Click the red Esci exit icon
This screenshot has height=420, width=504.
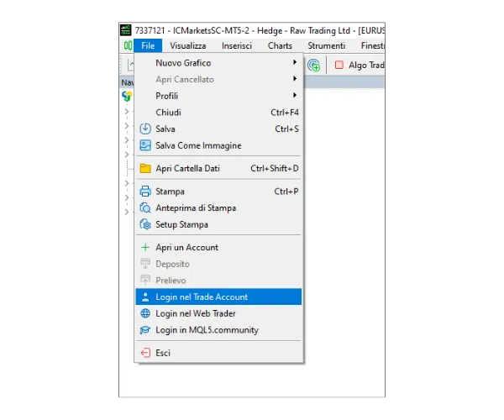pyautogui.click(x=145, y=353)
